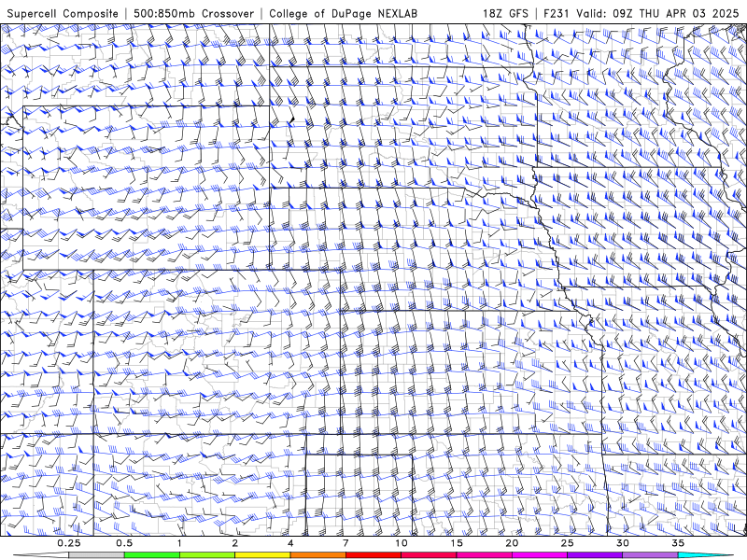The image size is (747, 560).
Task: Select the crimson colorbar segment between 10 and 15
Action: pos(429,555)
